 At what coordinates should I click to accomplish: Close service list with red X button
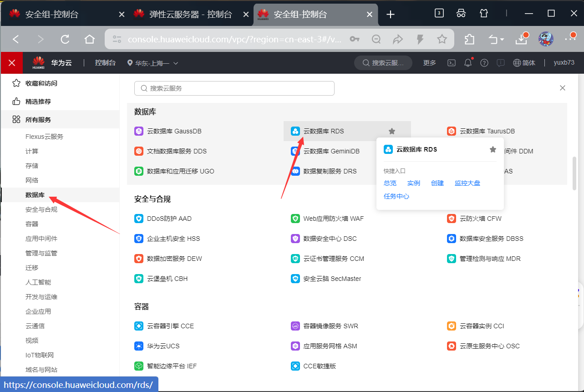12,63
